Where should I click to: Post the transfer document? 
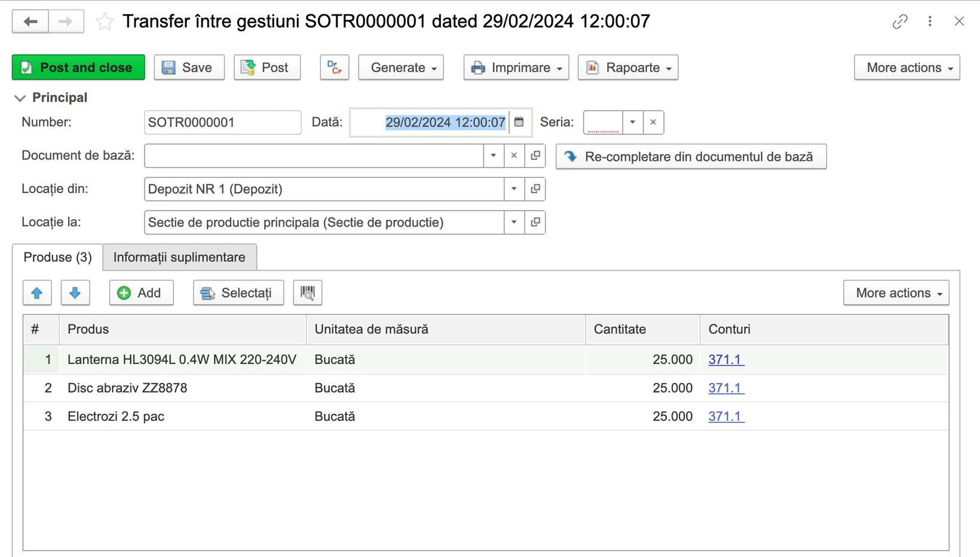(267, 68)
